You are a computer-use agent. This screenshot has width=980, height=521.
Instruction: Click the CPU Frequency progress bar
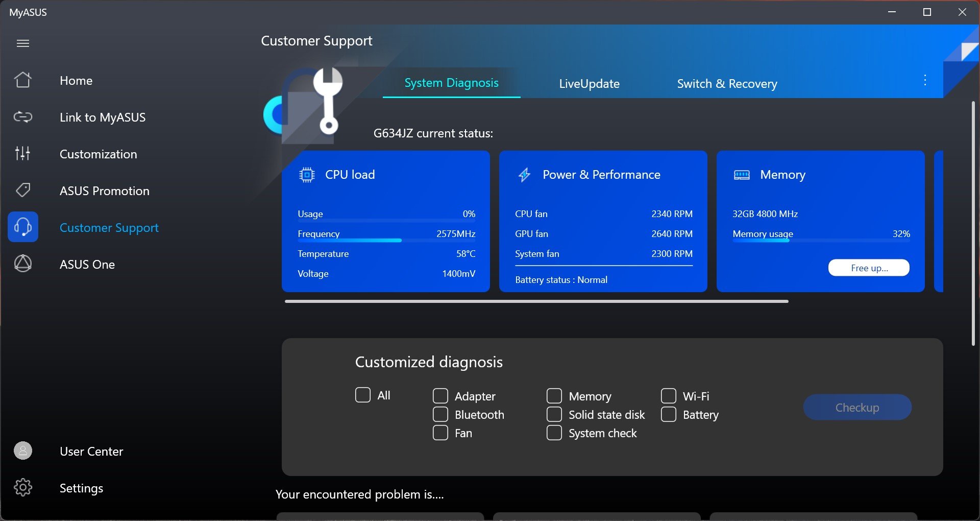[x=386, y=240]
